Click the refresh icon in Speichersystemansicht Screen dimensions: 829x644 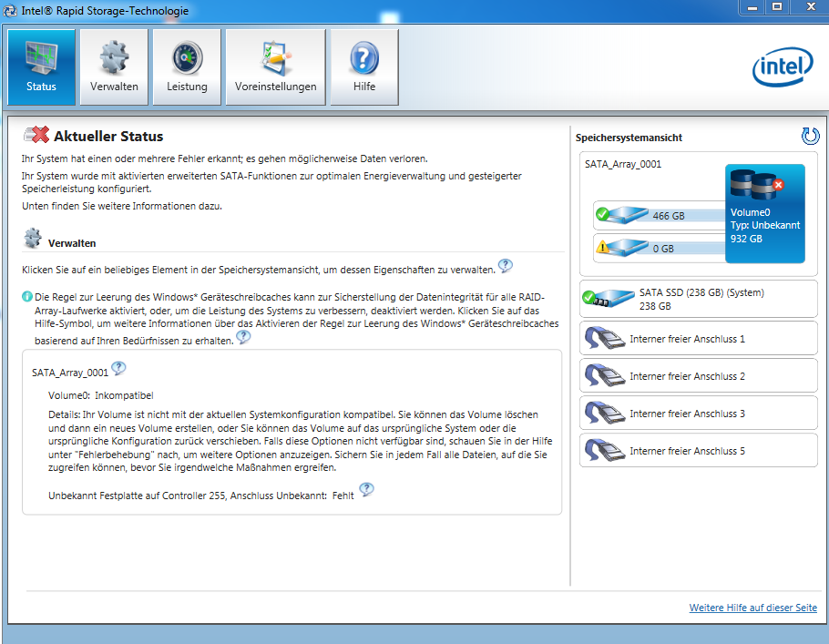(810, 137)
